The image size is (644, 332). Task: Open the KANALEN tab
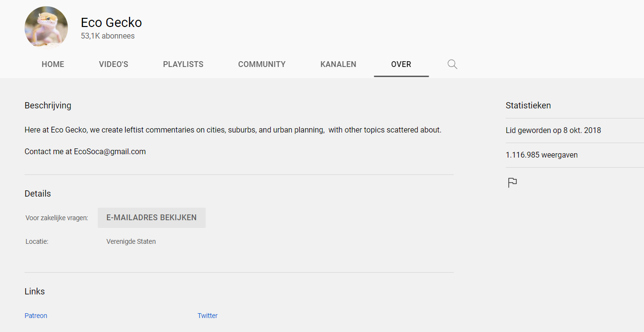click(338, 64)
